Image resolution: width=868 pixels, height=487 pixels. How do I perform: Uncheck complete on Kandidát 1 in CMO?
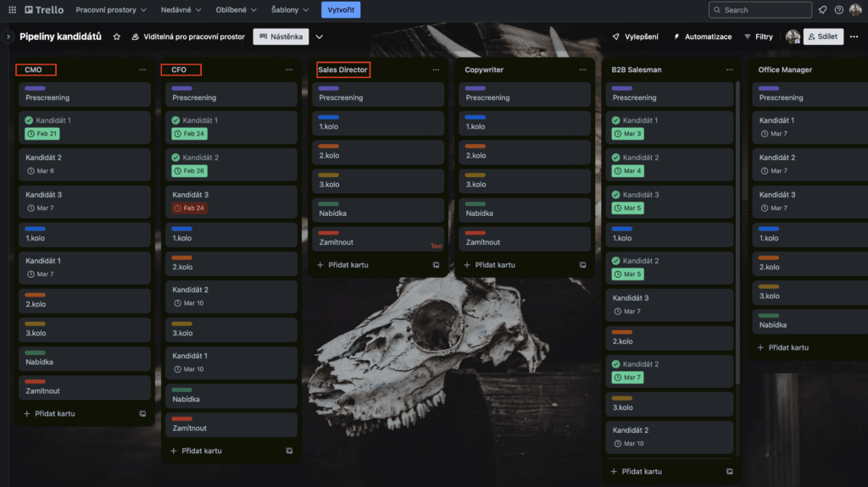29,120
